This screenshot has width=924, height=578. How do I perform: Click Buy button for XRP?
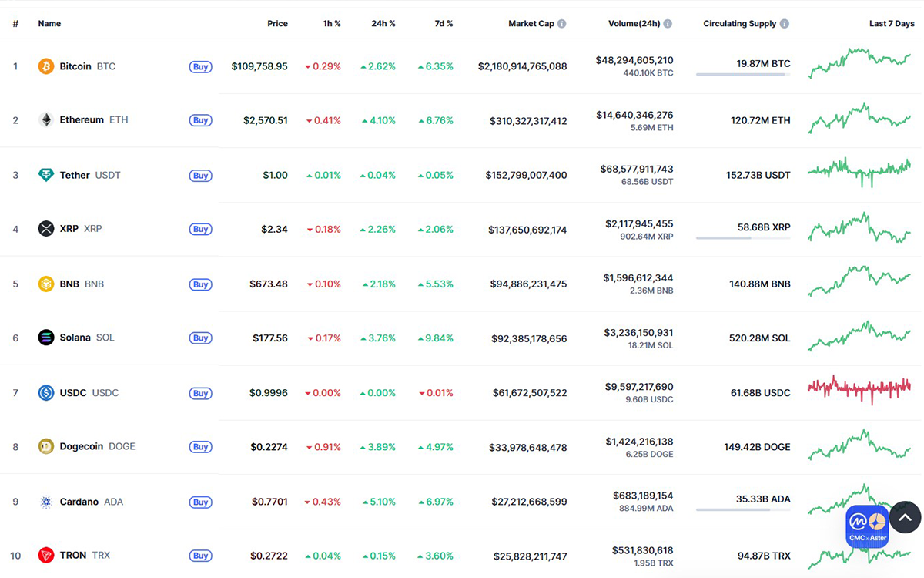[201, 230]
